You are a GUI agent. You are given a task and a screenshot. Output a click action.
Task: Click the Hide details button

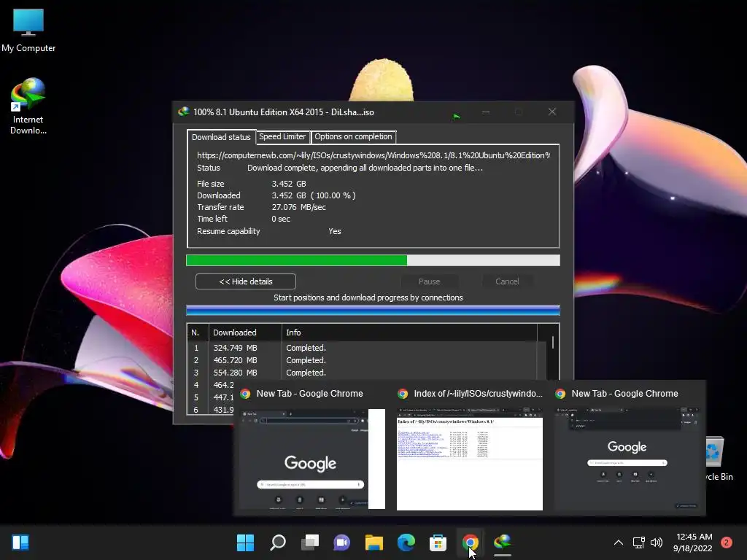pos(245,281)
